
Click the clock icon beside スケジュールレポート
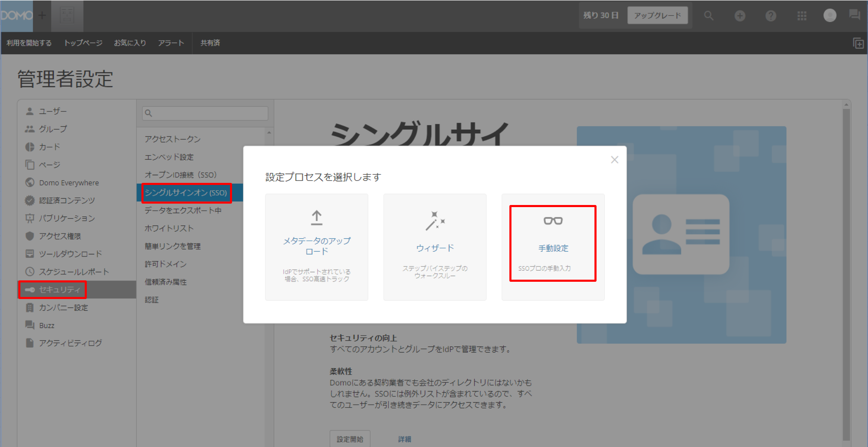click(30, 272)
